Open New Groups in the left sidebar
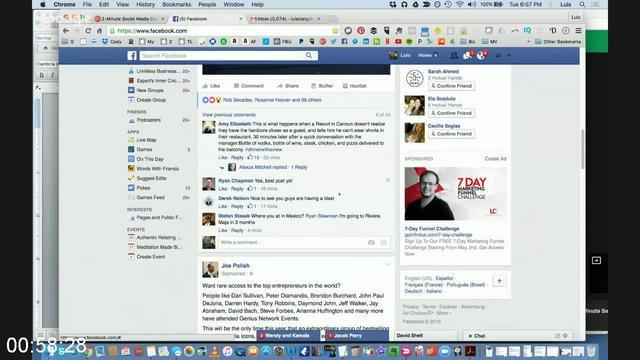This screenshot has height=360, width=640. tap(150, 90)
